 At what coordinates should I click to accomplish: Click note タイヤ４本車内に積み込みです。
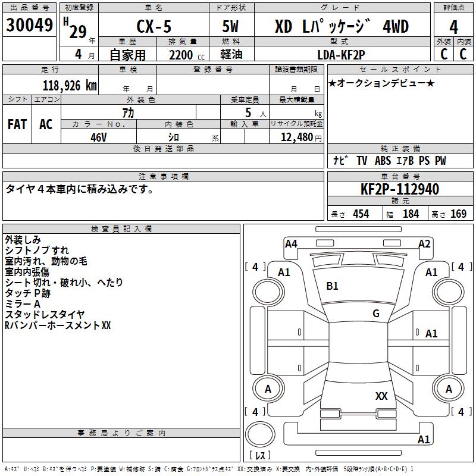(x=80, y=189)
